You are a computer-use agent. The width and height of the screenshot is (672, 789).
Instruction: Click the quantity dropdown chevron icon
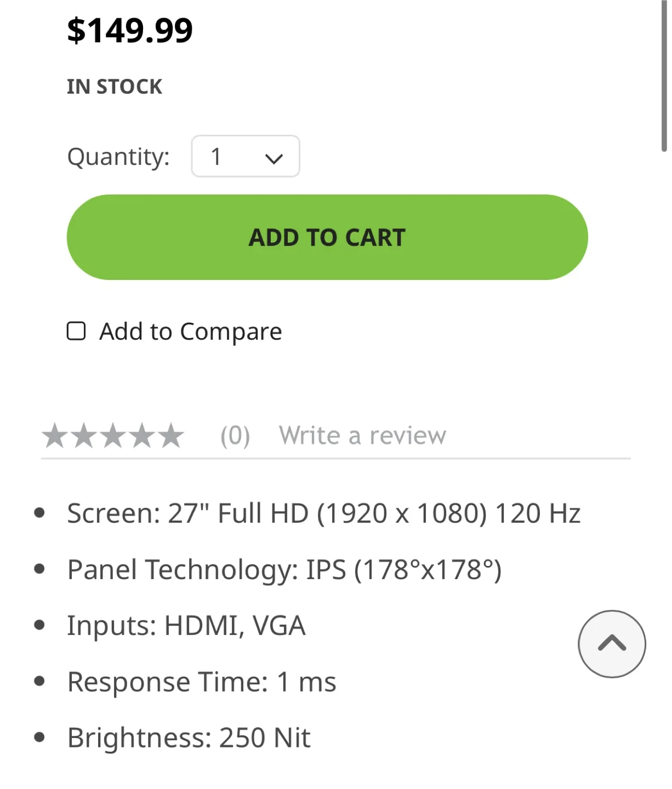coord(275,157)
